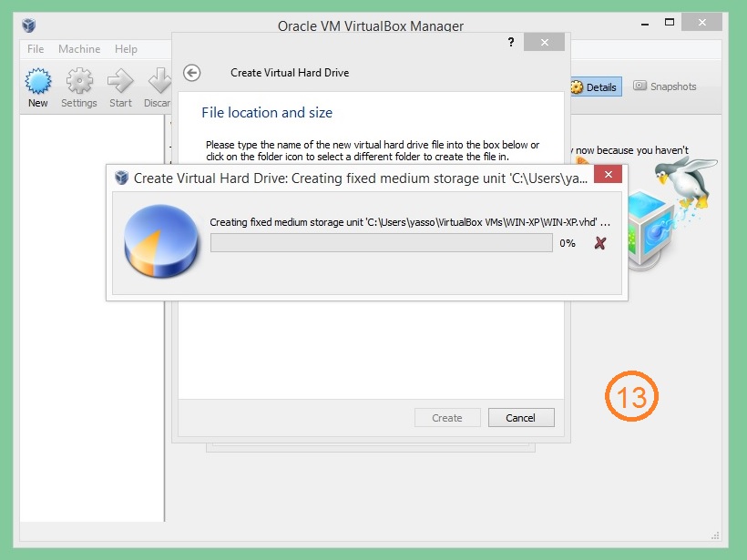The height and width of the screenshot is (560, 747).
Task: Click the Discard down-arrow toolbar icon
Action: (160, 84)
